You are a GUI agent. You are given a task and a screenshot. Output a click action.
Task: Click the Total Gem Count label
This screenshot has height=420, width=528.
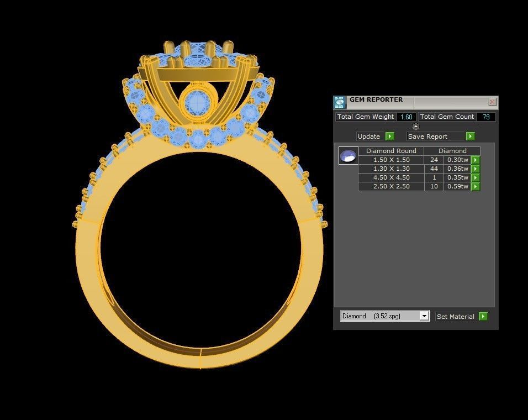pos(447,117)
